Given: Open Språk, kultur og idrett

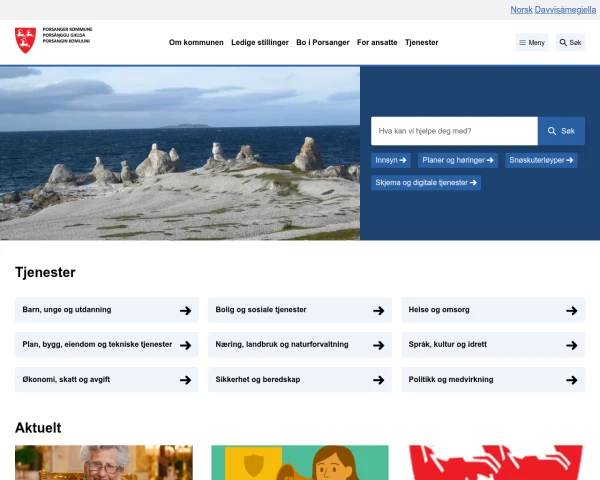Looking at the screenshot, I should click(x=493, y=344).
